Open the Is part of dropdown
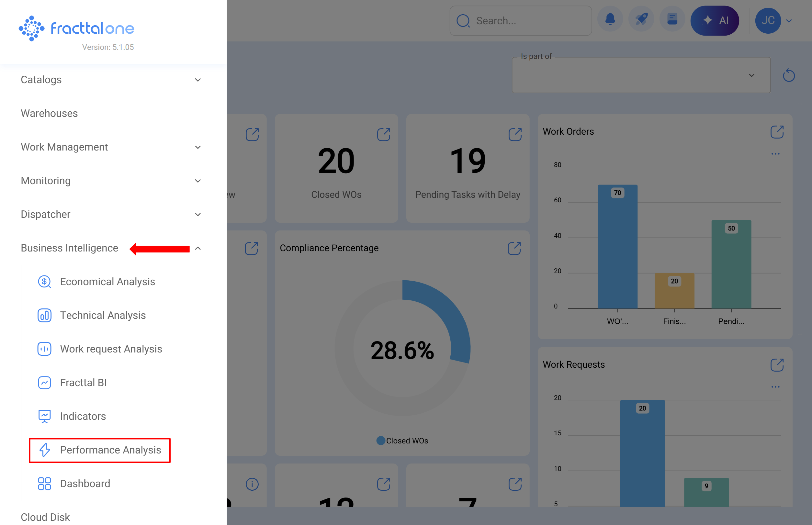Screen dimensions: 812x525 pyautogui.click(x=640, y=75)
